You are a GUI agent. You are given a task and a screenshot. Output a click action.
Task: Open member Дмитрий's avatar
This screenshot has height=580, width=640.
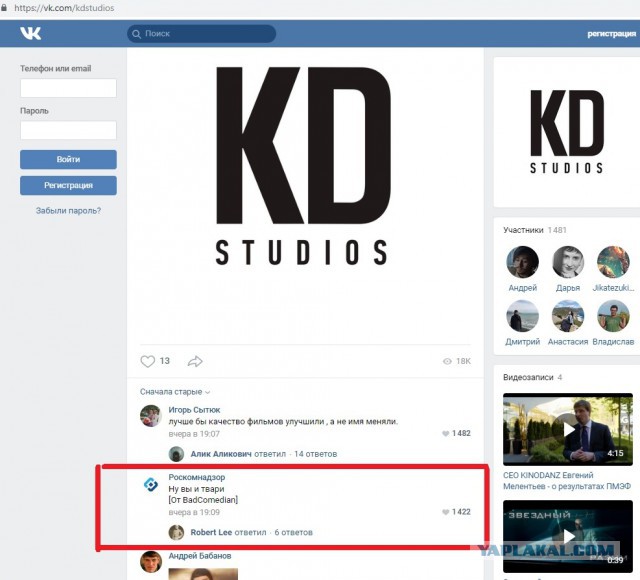(x=522, y=316)
